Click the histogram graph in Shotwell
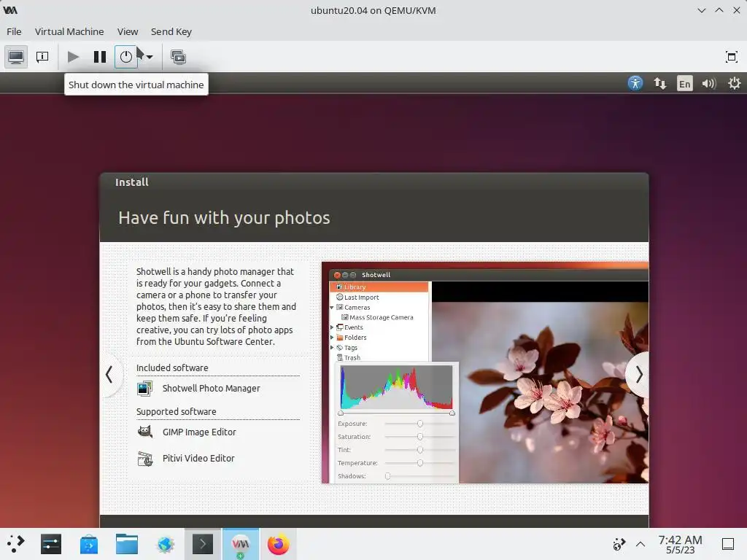 pyautogui.click(x=396, y=387)
